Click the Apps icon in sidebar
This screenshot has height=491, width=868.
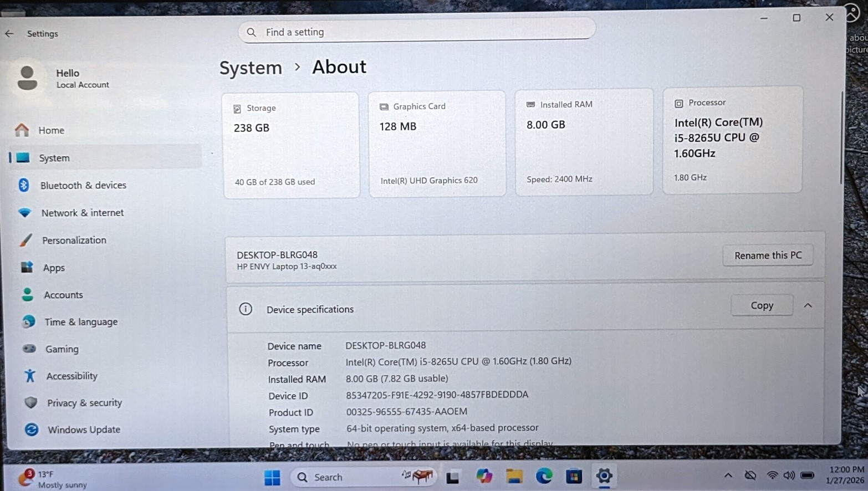point(27,267)
